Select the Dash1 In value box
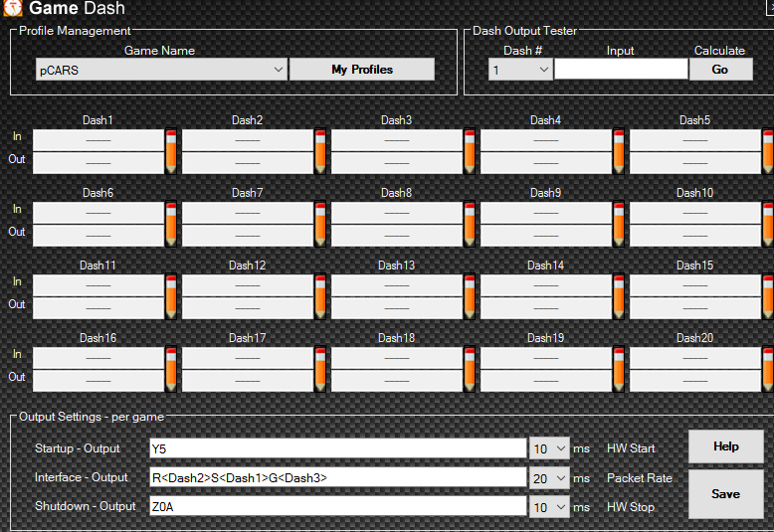 [98, 140]
